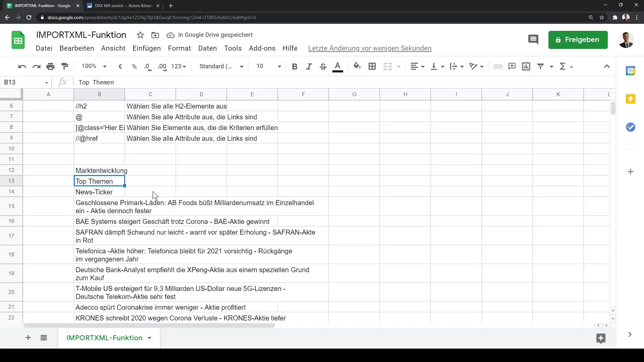Open vertical align dropdown
644x362 pixels.
tap(437, 66)
